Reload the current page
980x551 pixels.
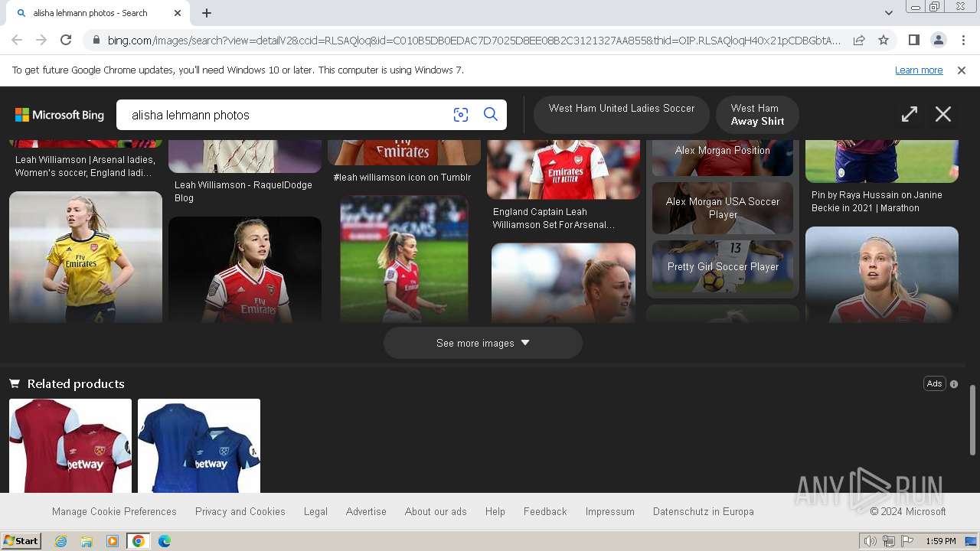(66, 41)
